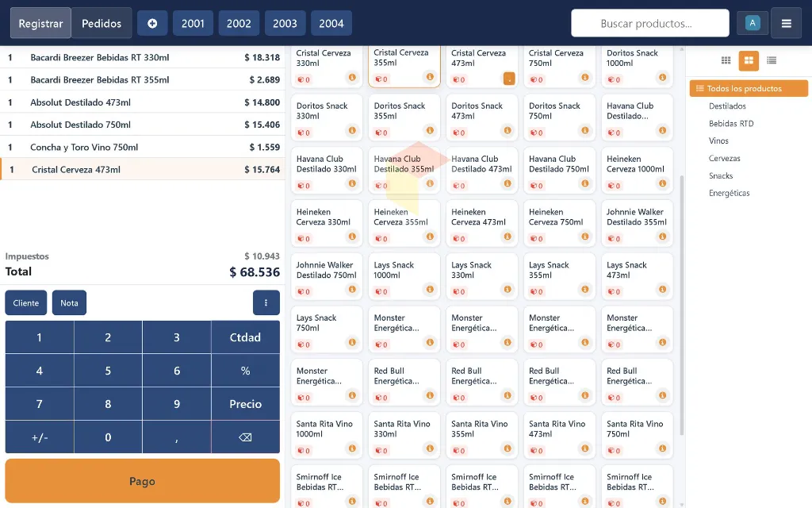Open info icon on Johnnie Walker Destilado 355ml
The width and height of the screenshot is (812, 508).
tap(662, 237)
